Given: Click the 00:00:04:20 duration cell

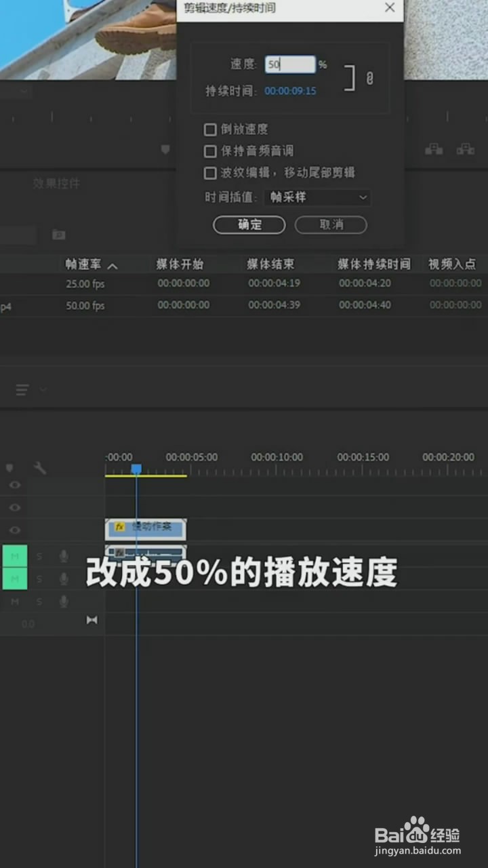Looking at the screenshot, I should 365,283.
